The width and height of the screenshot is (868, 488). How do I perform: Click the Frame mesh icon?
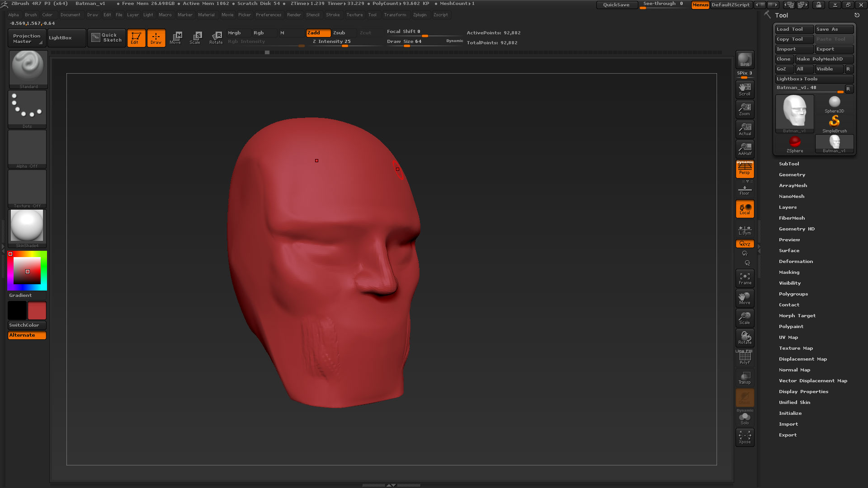pyautogui.click(x=745, y=278)
